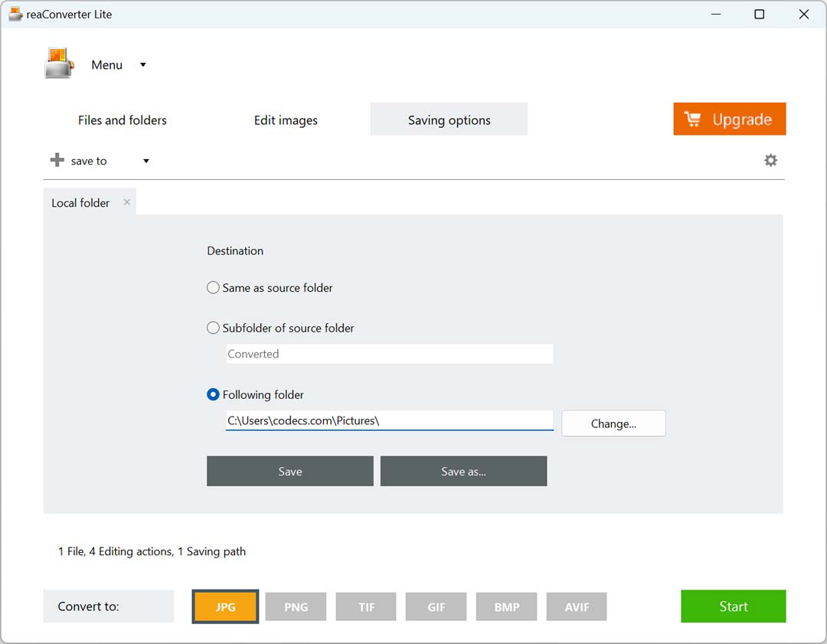Click the Save button
Viewport: 827px width, 644px height.
pos(290,471)
